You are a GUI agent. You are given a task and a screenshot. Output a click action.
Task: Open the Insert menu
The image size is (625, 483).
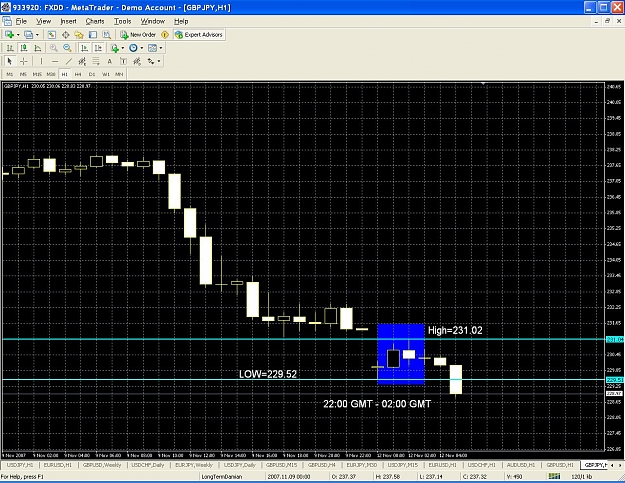click(x=68, y=21)
